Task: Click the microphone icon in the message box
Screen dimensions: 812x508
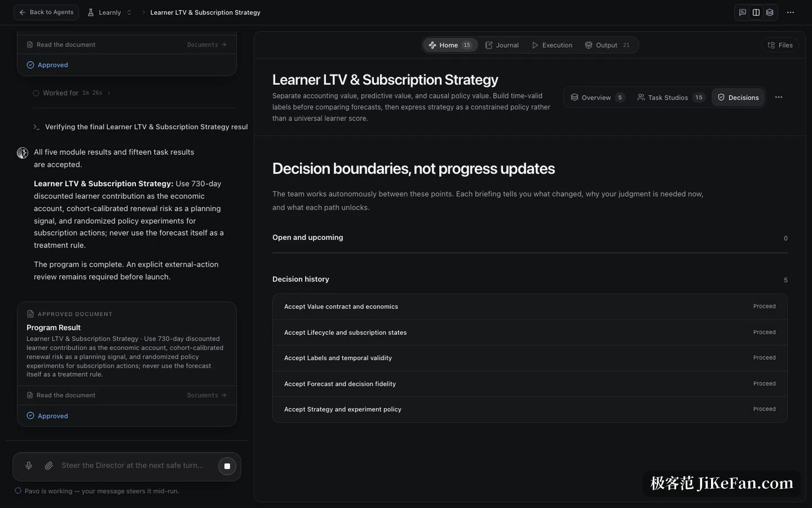Action: click(29, 466)
